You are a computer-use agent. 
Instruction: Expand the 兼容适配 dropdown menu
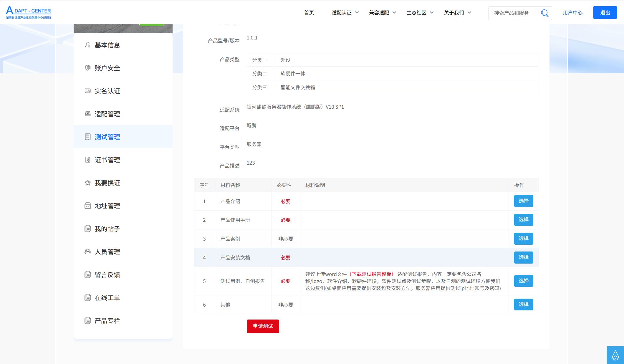click(394, 13)
